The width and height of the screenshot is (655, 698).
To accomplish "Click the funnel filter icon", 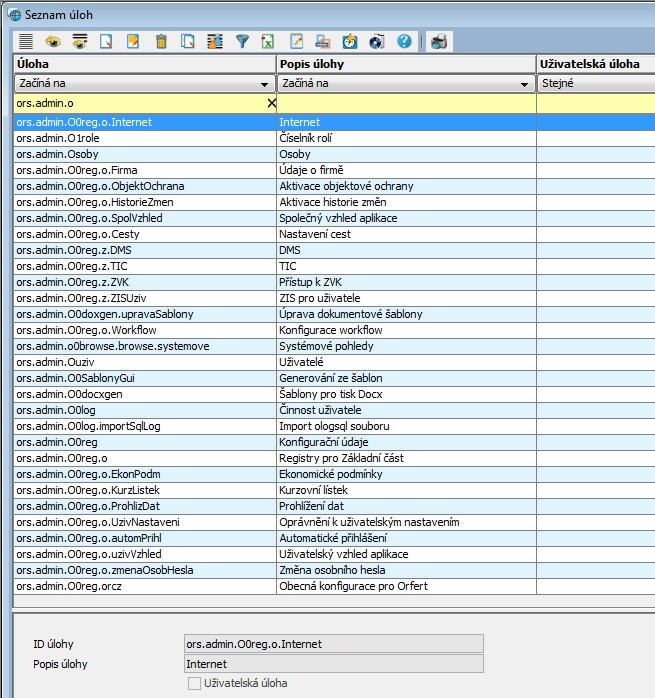I will pyautogui.click(x=242, y=42).
